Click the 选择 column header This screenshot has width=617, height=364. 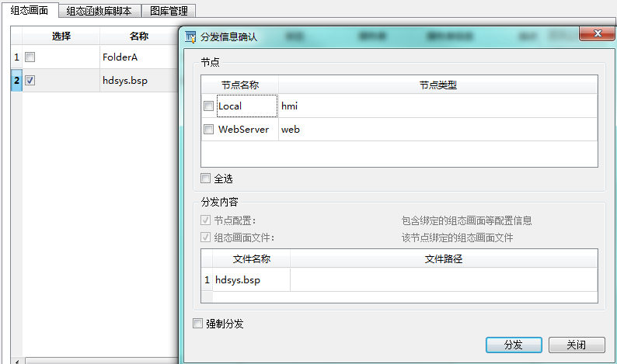[x=61, y=36]
